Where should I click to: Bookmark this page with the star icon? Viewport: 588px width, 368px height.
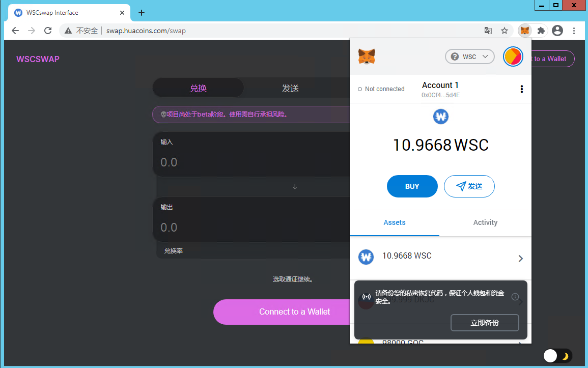(x=505, y=31)
